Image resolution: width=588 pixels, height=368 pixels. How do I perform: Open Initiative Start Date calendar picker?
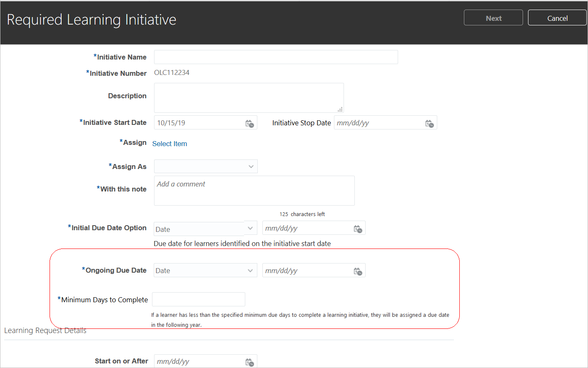click(249, 124)
